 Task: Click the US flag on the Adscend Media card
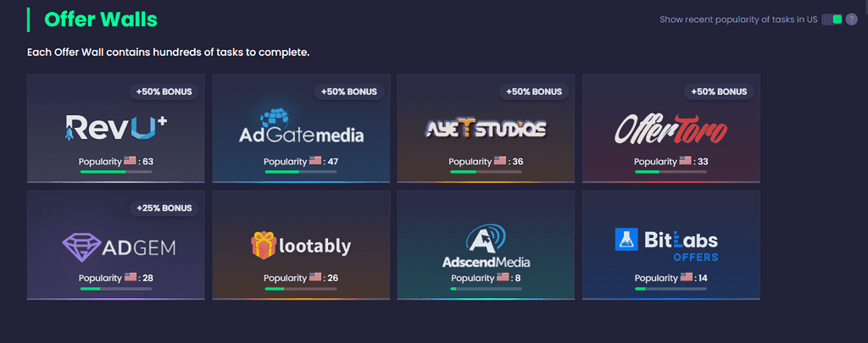503,277
